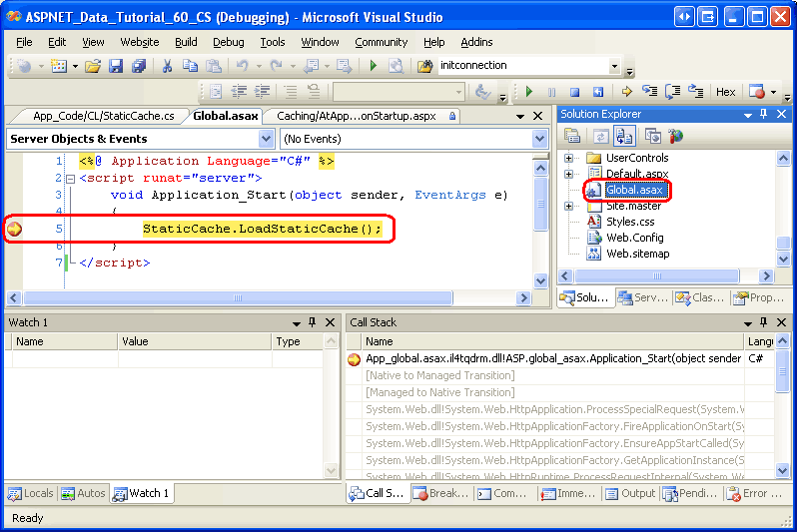This screenshot has height=532, width=797.
Task: Click the Continue debugging green arrow
Action: point(529,92)
